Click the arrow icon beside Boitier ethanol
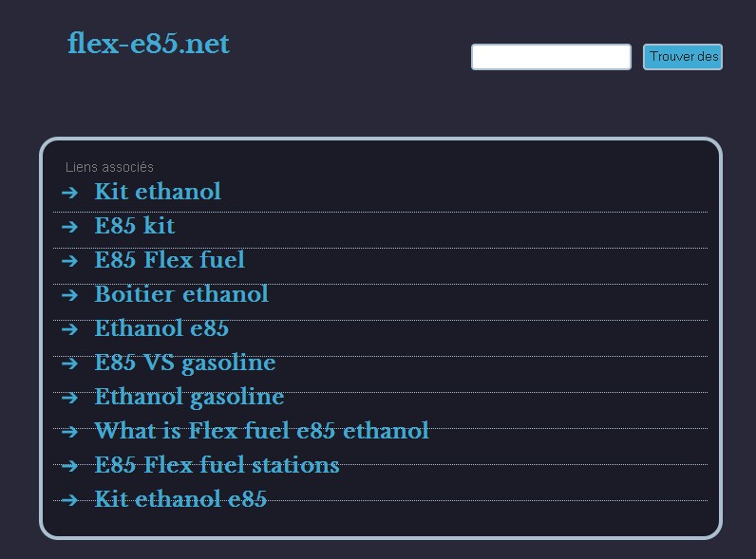Screen dimensions: 756x559 69,295
